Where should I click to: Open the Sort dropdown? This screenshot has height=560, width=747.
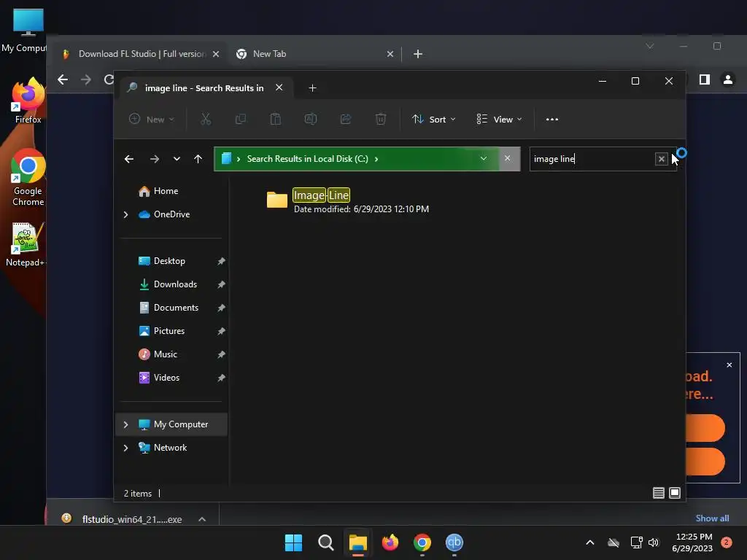click(x=433, y=120)
